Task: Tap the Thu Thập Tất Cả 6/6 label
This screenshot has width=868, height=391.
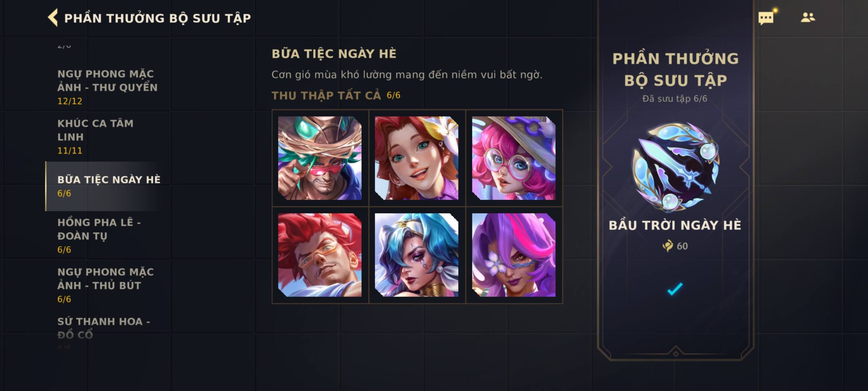Action: [336, 95]
